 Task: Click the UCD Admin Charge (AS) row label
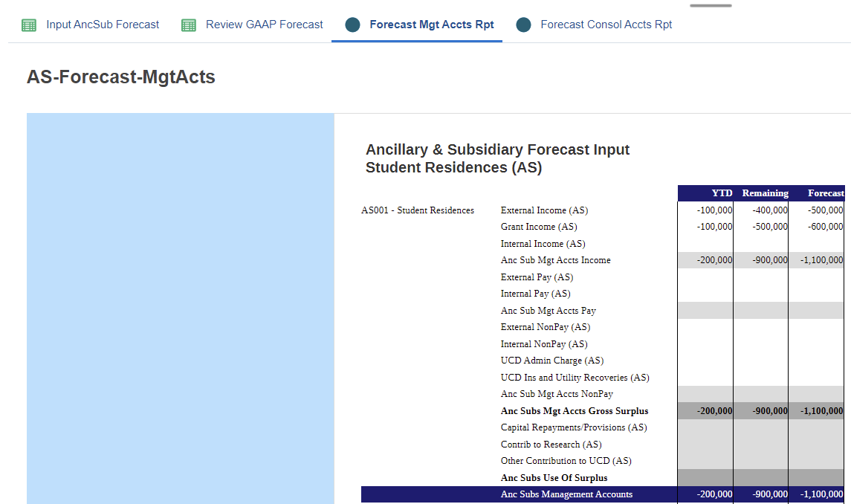(551, 361)
